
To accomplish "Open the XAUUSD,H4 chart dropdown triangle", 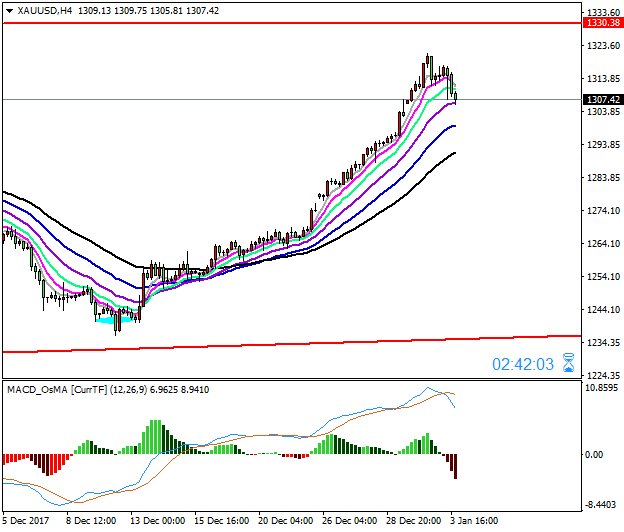I will [10, 11].
